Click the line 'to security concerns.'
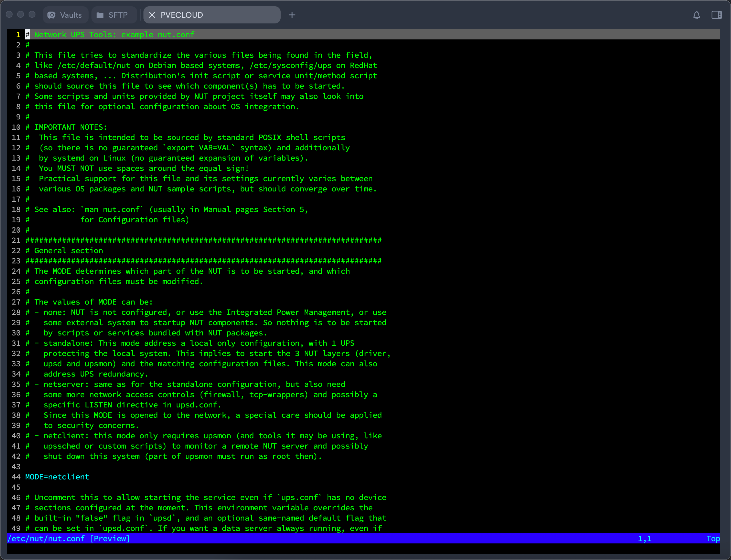This screenshot has height=560, width=731. (82, 426)
